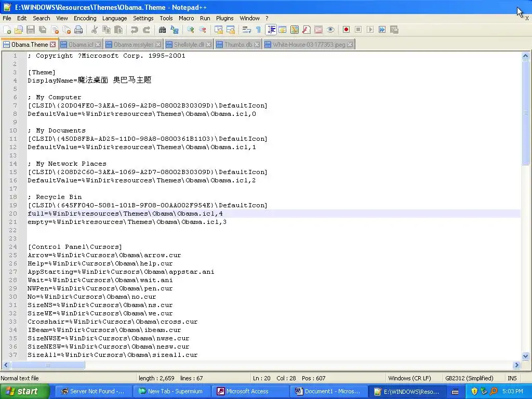The width and height of the screenshot is (532, 399).
Task: Create a new file with New icon
Action: point(7,30)
